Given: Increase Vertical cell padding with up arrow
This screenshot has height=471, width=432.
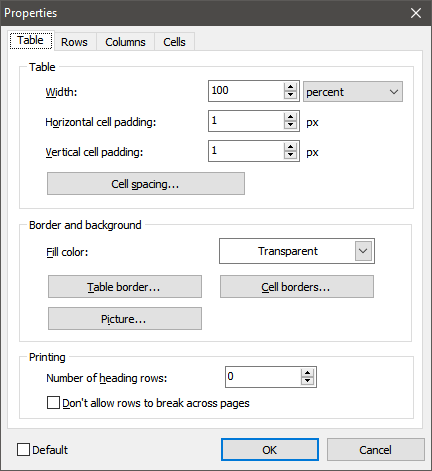Looking at the screenshot, I should 290,147.
